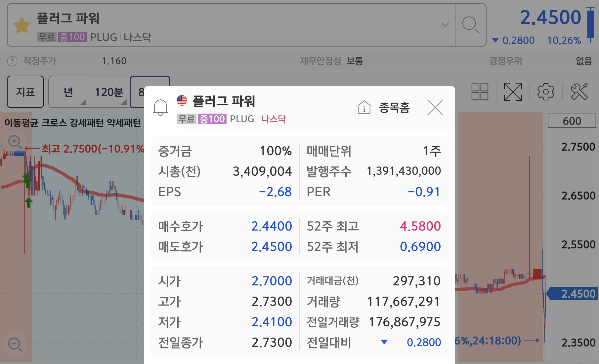Open the 년 period dropdown

point(68,92)
